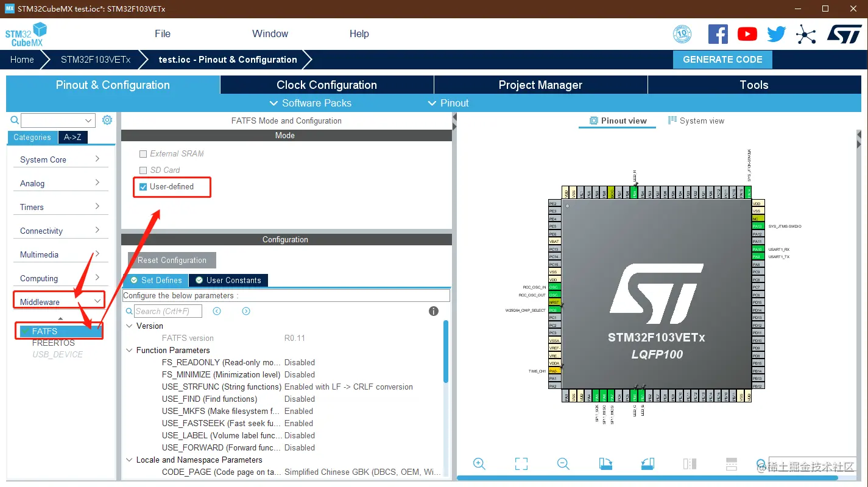Rotate the chip counter-clockwise
This screenshot has height=487, width=868.
click(x=647, y=464)
